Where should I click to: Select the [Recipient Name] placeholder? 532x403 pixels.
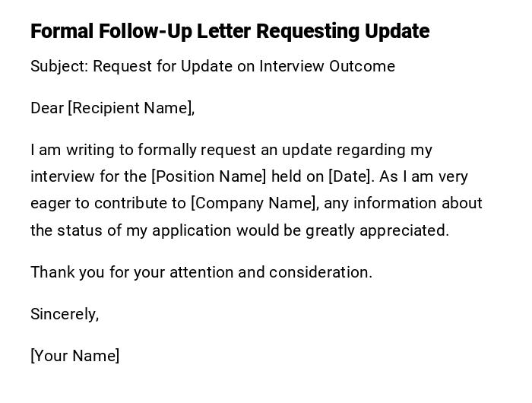(x=131, y=108)
